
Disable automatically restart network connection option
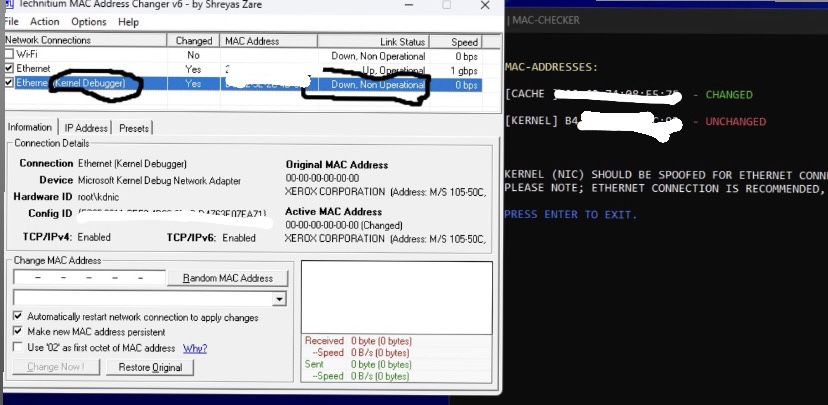[x=18, y=316]
